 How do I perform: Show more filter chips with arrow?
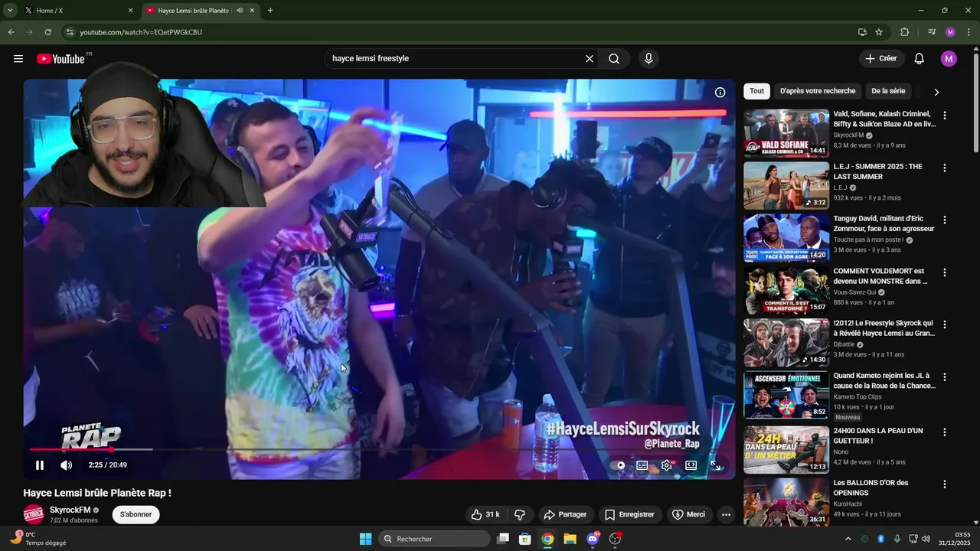tap(936, 92)
